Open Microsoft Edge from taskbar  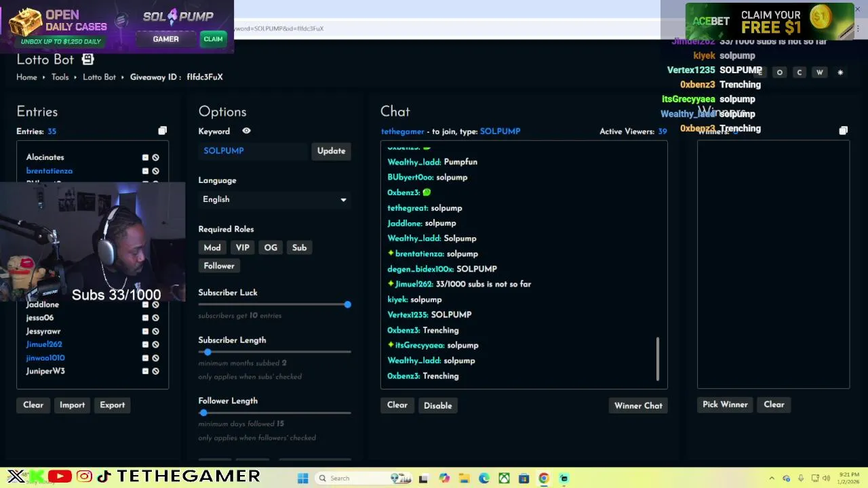pyautogui.click(x=484, y=478)
